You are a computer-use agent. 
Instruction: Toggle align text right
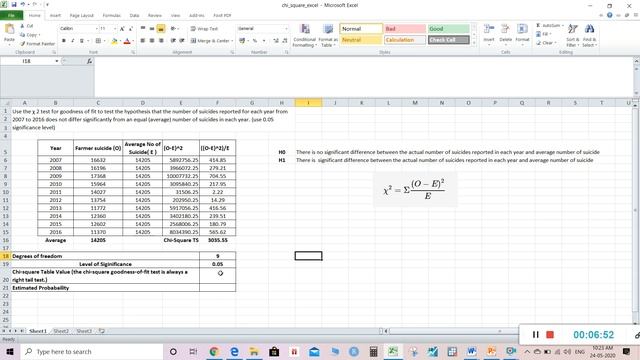[161, 40]
